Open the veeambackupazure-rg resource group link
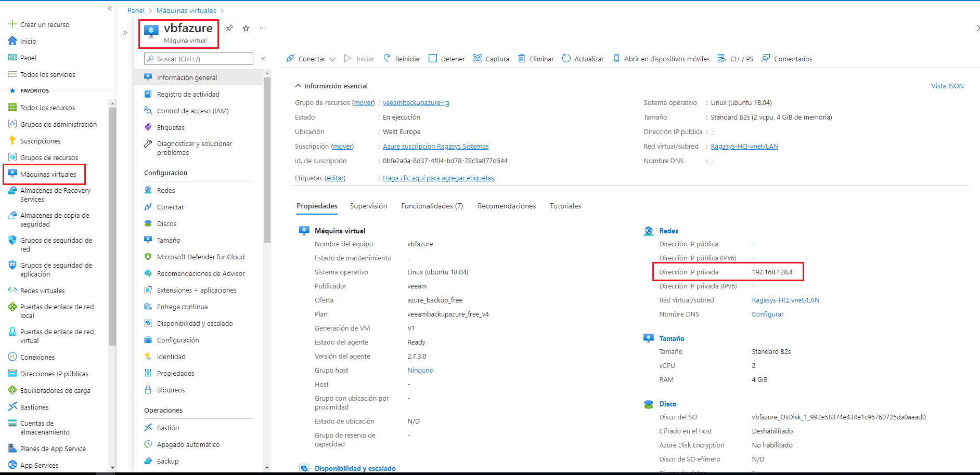 tap(416, 103)
